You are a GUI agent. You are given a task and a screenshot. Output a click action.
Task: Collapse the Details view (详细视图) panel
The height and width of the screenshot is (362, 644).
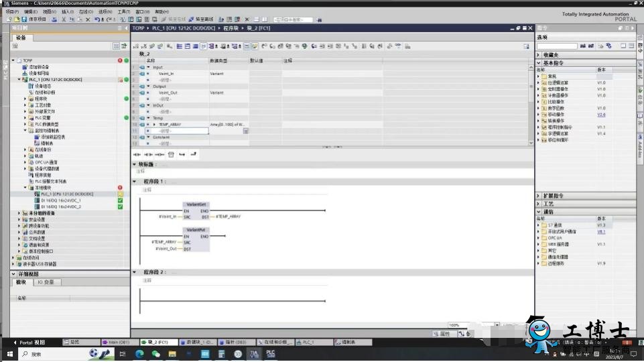(x=13, y=274)
